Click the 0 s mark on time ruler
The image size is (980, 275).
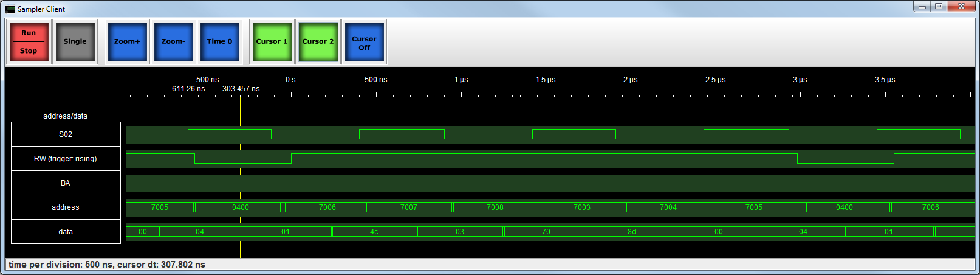[290, 80]
